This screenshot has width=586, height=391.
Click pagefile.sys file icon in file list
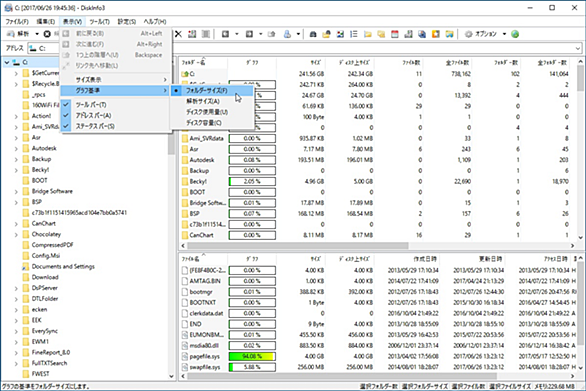tap(185, 357)
